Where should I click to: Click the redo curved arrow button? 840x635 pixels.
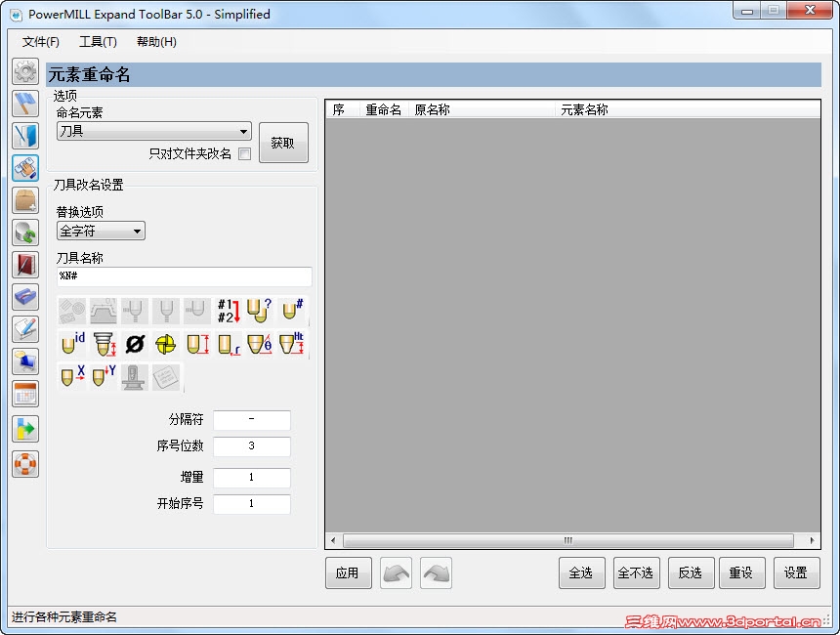point(436,572)
